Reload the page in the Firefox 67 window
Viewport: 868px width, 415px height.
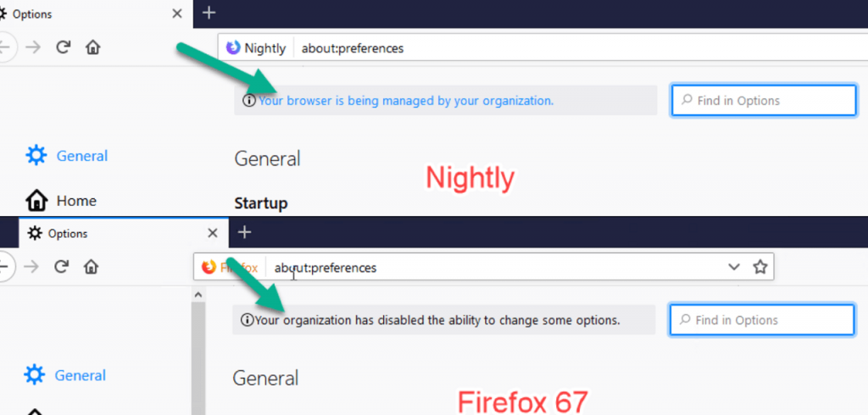61,267
